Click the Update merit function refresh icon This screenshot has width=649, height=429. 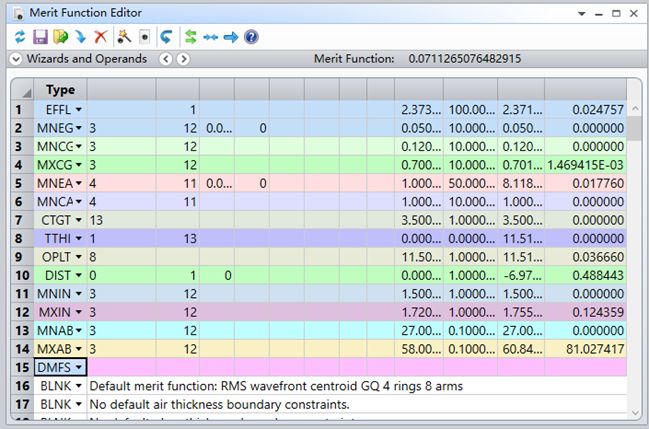point(19,37)
